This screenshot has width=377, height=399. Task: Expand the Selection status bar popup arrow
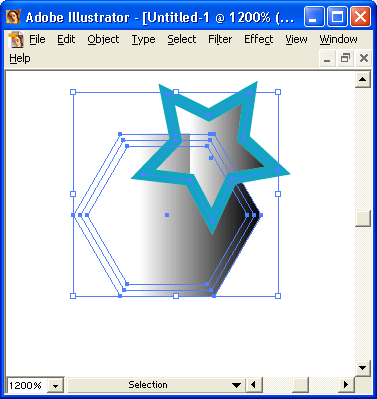(236, 385)
